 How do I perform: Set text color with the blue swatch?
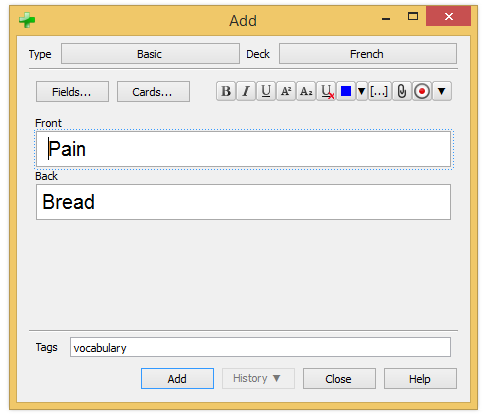(346, 91)
